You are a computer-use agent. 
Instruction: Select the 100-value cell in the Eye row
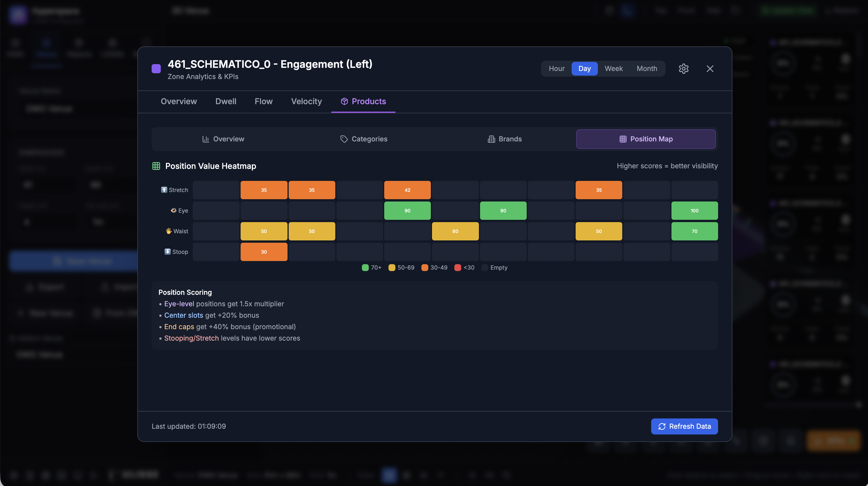point(694,210)
